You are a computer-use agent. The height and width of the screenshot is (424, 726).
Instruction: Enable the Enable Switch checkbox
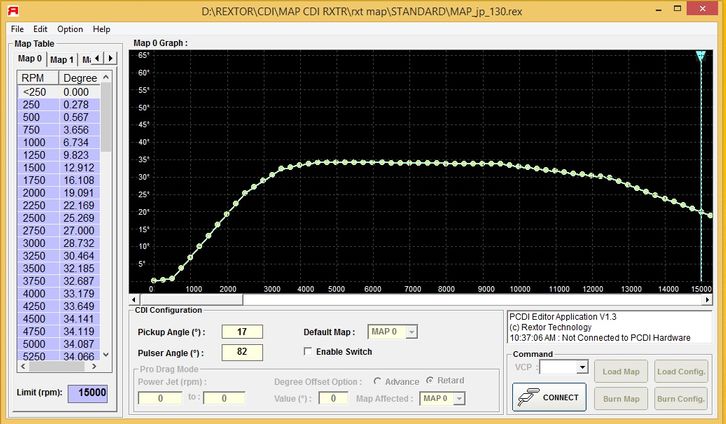pos(308,352)
